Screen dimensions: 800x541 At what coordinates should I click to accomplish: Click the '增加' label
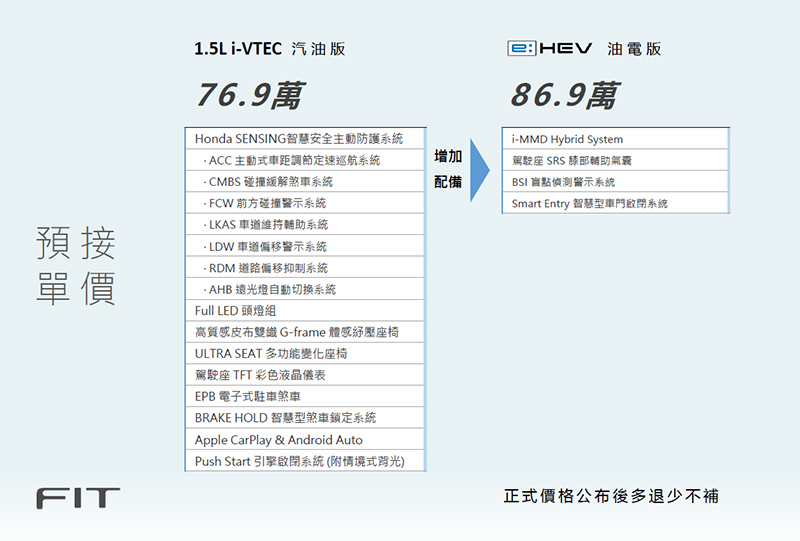coord(448,156)
